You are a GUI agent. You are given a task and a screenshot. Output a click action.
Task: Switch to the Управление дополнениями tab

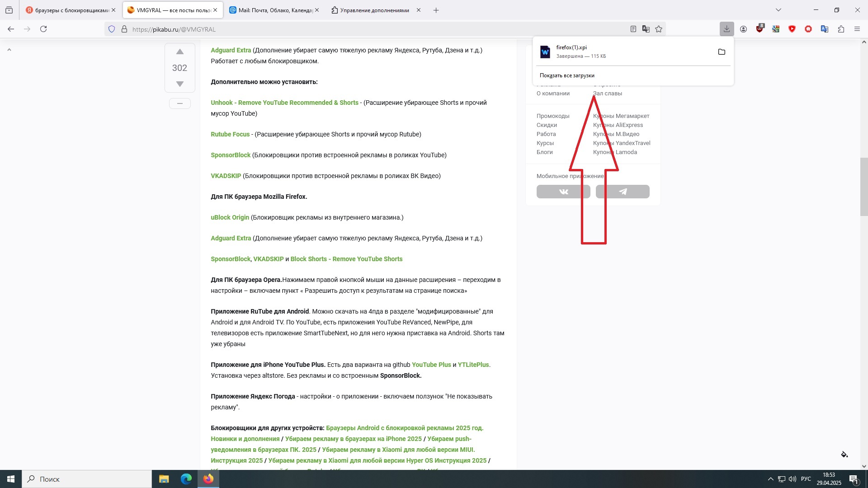[374, 10]
